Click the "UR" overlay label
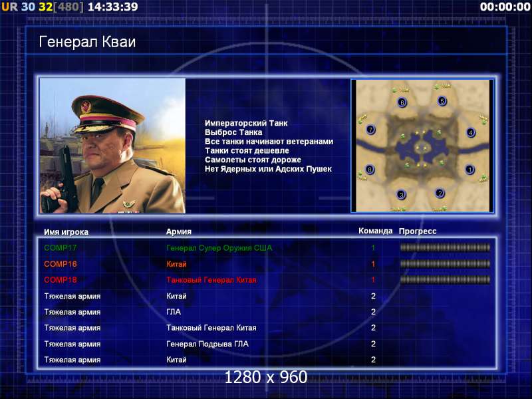 click(9, 7)
